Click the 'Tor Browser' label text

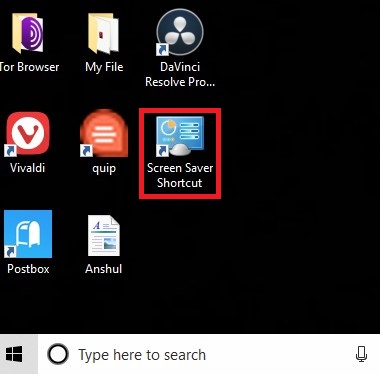[x=29, y=67]
